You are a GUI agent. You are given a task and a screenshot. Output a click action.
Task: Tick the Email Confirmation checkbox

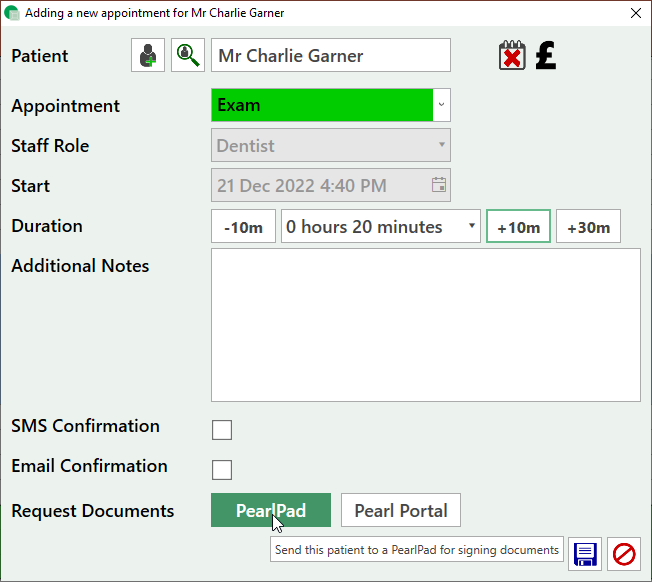pos(222,470)
